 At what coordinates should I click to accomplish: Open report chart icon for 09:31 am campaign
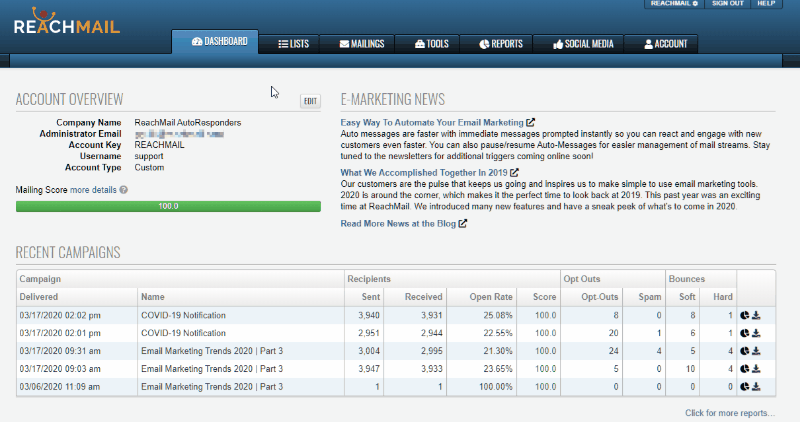coord(744,351)
